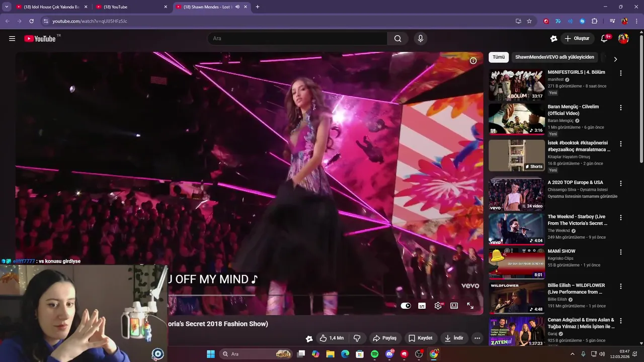Open the Chrome three-dot menu
Screen dimensions: 644x362
636,21
